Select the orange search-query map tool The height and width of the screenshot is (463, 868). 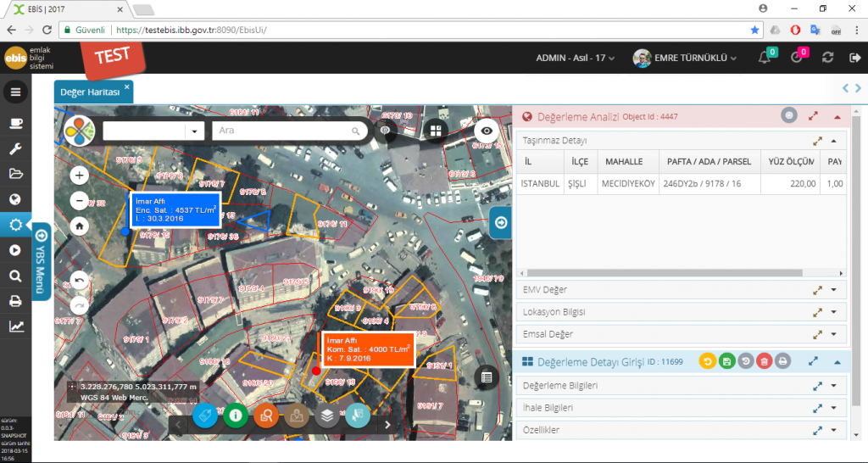266,416
